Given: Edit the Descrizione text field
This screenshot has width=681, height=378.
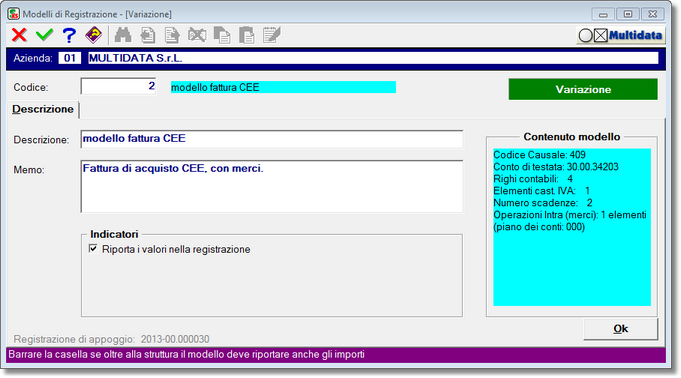Looking at the screenshot, I should click(x=272, y=139).
